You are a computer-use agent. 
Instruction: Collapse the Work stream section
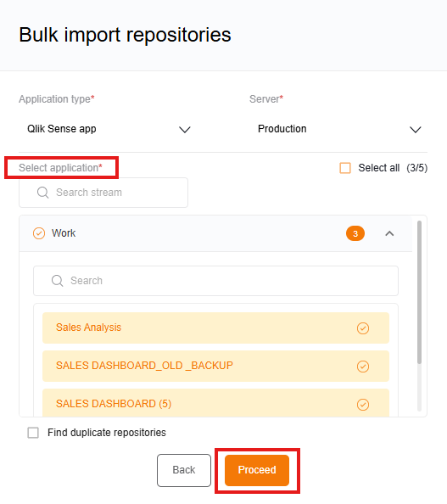pyautogui.click(x=389, y=233)
